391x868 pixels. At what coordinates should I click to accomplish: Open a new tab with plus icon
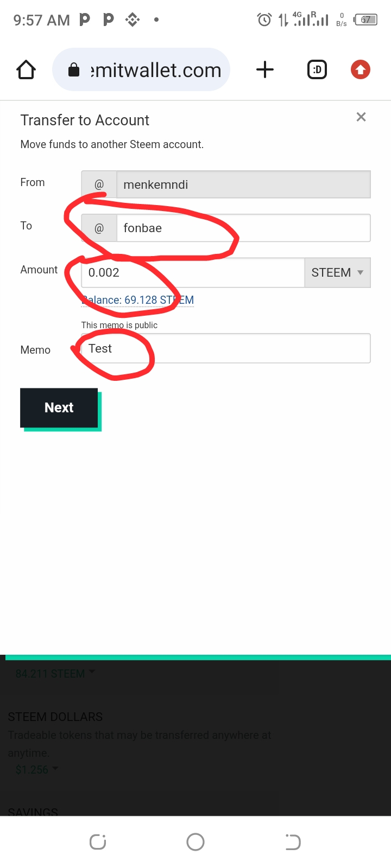[x=264, y=69]
